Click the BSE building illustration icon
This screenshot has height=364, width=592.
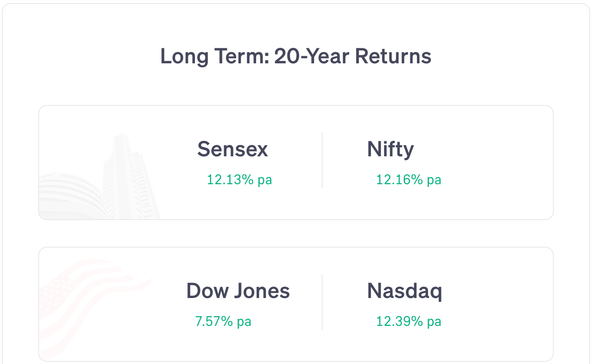[100, 176]
